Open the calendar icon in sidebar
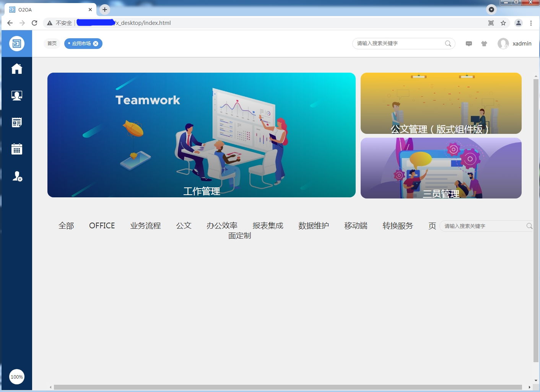Image resolution: width=540 pixels, height=392 pixels. (17, 149)
